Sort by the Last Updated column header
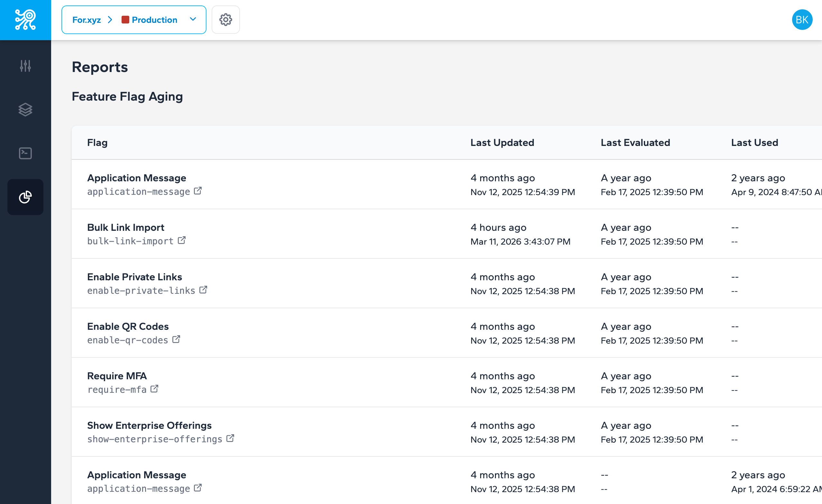The height and width of the screenshot is (504, 822). (502, 142)
